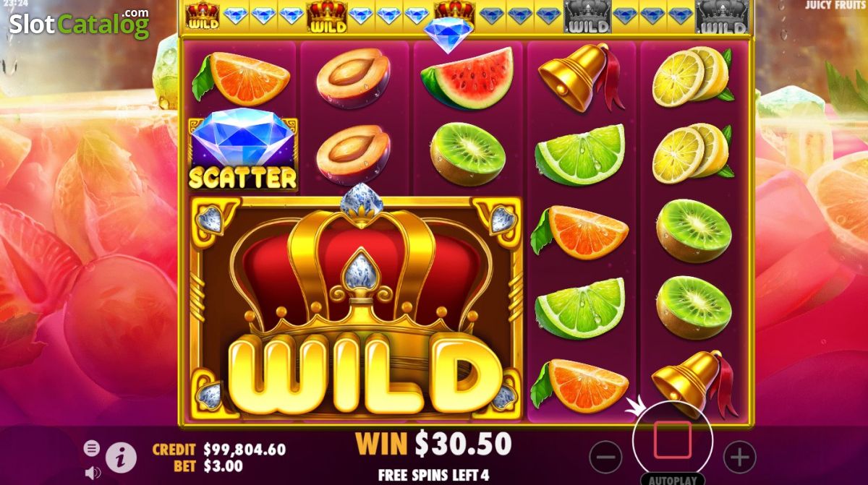
Task: Select the diamond Scatter symbol
Action: coord(243,150)
